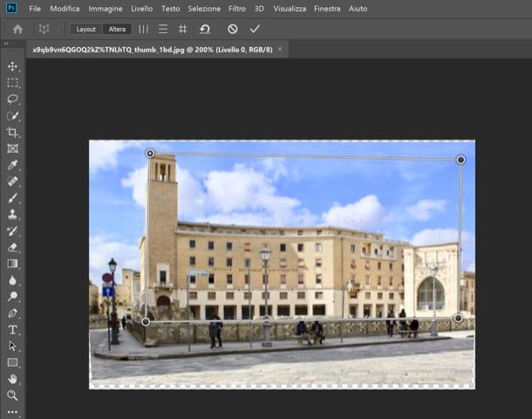Image resolution: width=532 pixels, height=419 pixels.
Task: Select the Lasso tool
Action: (12, 100)
